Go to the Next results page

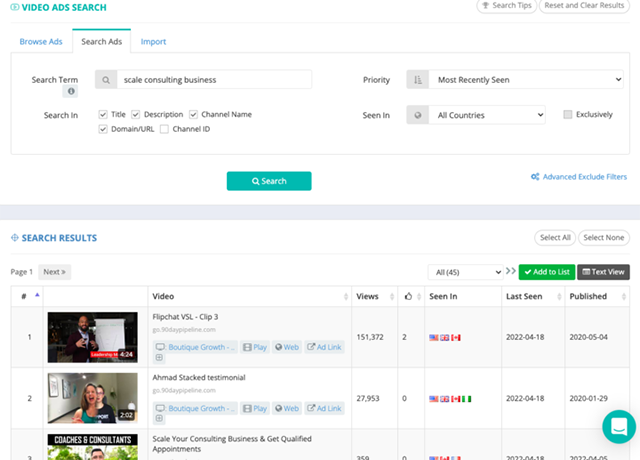click(54, 272)
